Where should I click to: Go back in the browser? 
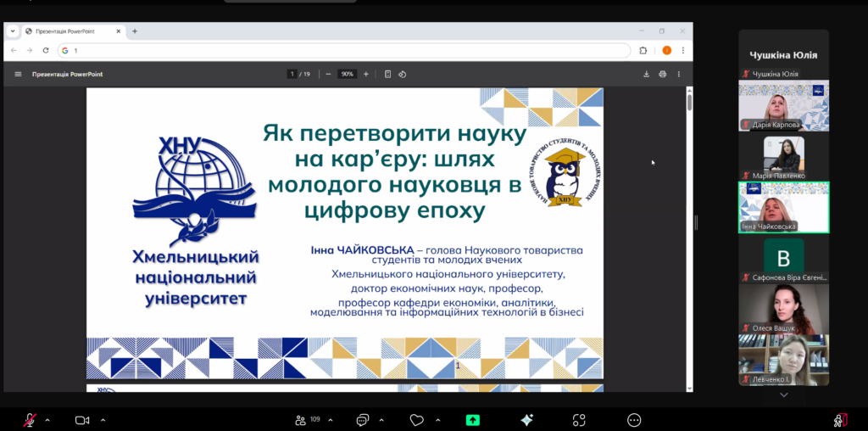14,50
